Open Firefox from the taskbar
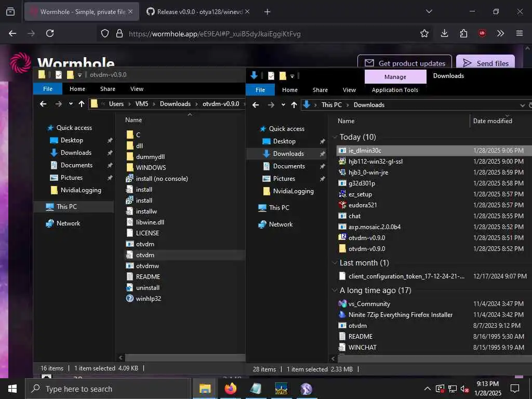 point(230,389)
